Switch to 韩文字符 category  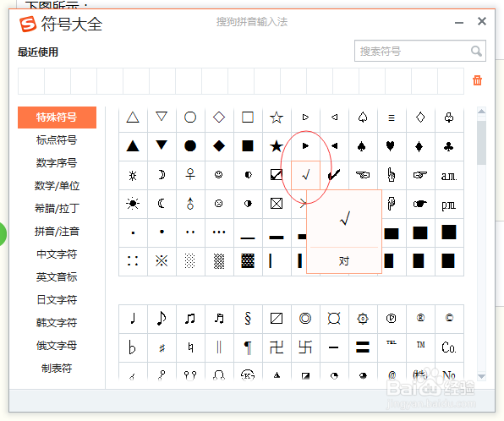57,323
